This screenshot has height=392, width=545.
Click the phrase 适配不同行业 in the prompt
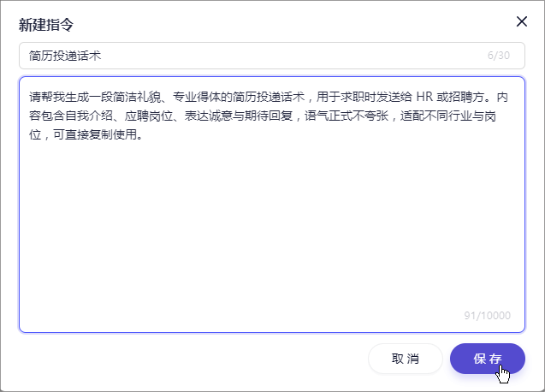(436, 116)
